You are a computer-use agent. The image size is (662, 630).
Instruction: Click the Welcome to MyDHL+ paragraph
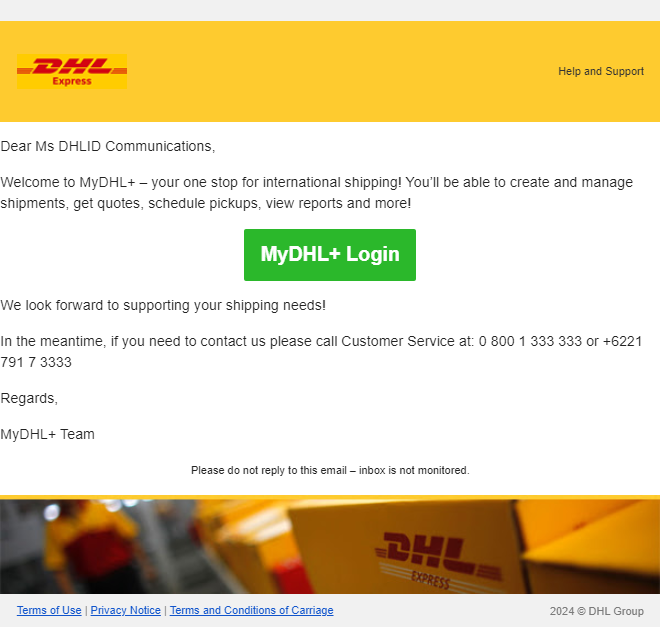click(317, 193)
